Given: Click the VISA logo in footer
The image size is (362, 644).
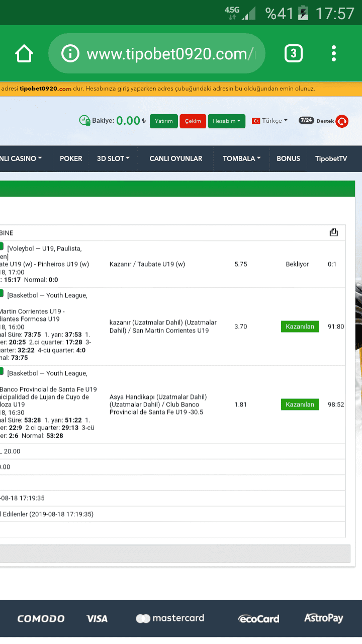Looking at the screenshot, I should click(x=97, y=618).
